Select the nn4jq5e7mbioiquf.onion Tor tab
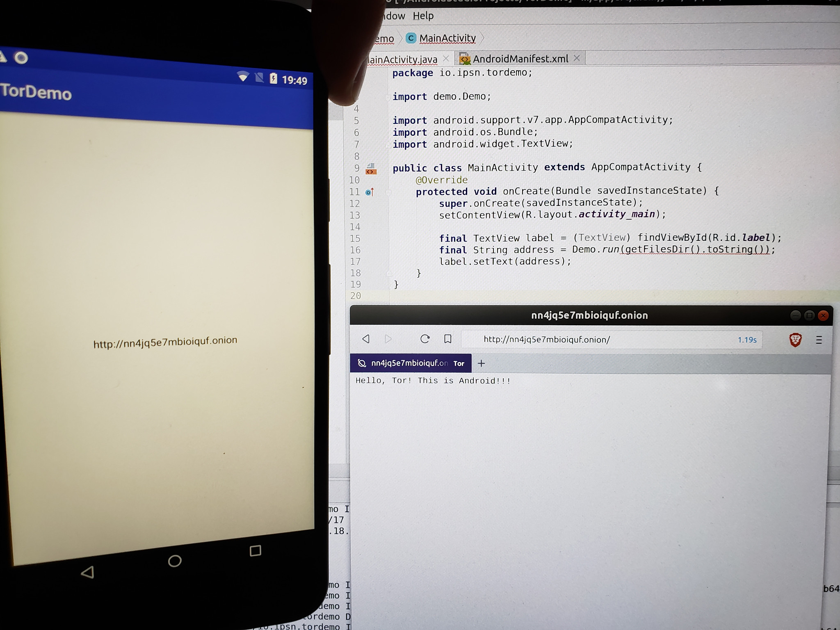The image size is (840, 630). pyautogui.click(x=410, y=363)
